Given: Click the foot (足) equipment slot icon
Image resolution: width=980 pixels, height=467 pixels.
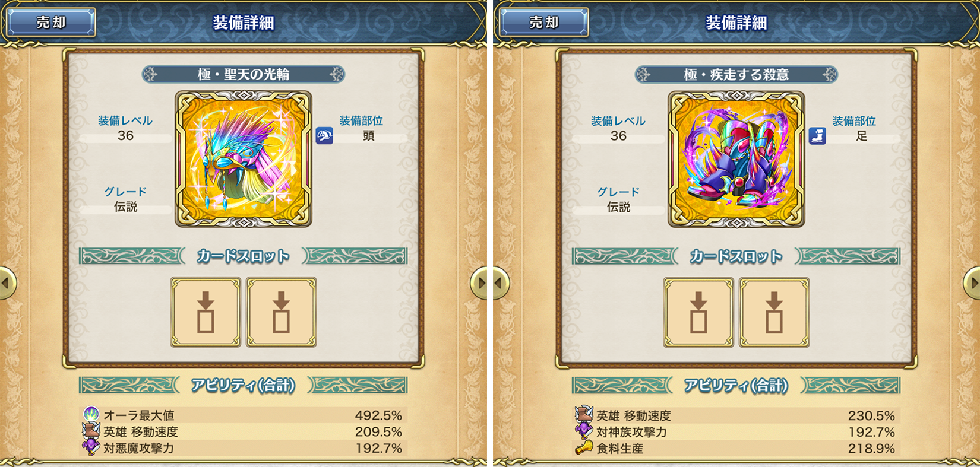Looking at the screenshot, I should click(x=817, y=136).
